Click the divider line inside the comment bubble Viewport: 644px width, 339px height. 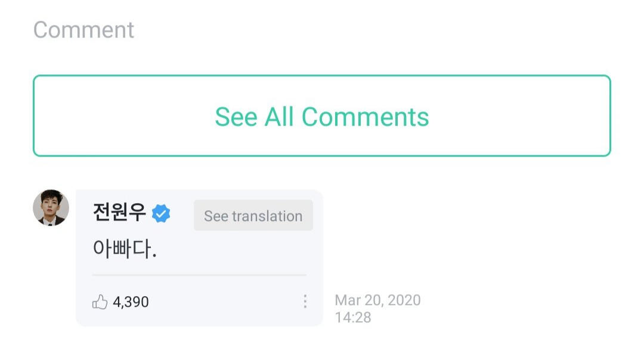(x=199, y=275)
